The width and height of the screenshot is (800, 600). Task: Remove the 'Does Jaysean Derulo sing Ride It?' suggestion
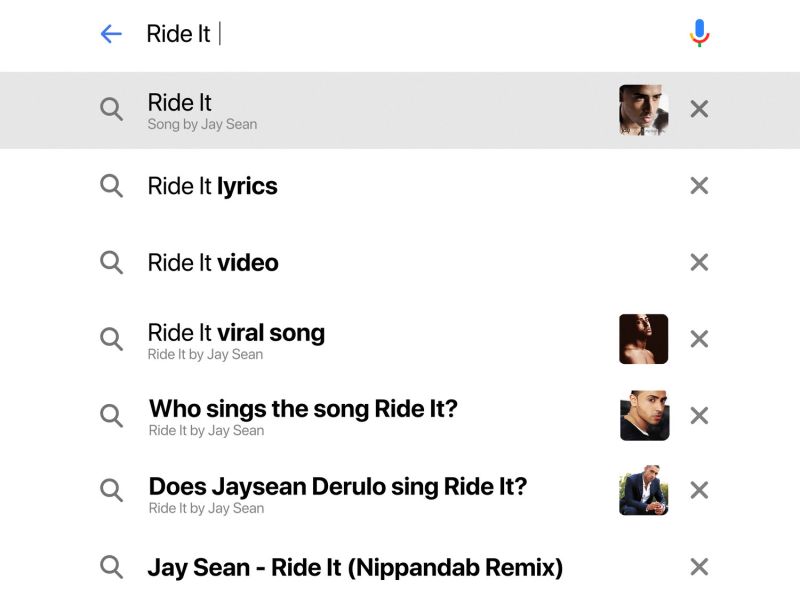698,490
